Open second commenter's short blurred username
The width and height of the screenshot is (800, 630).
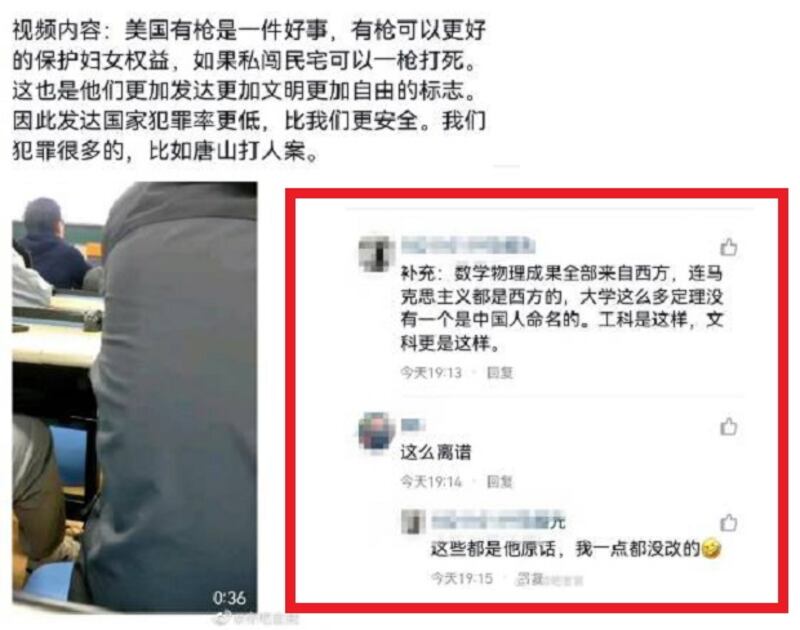click(413, 424)
